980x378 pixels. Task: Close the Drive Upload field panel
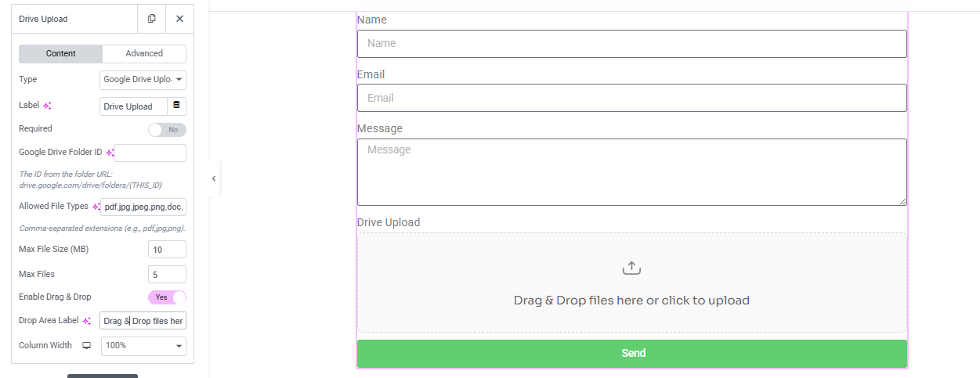[179, 19]
